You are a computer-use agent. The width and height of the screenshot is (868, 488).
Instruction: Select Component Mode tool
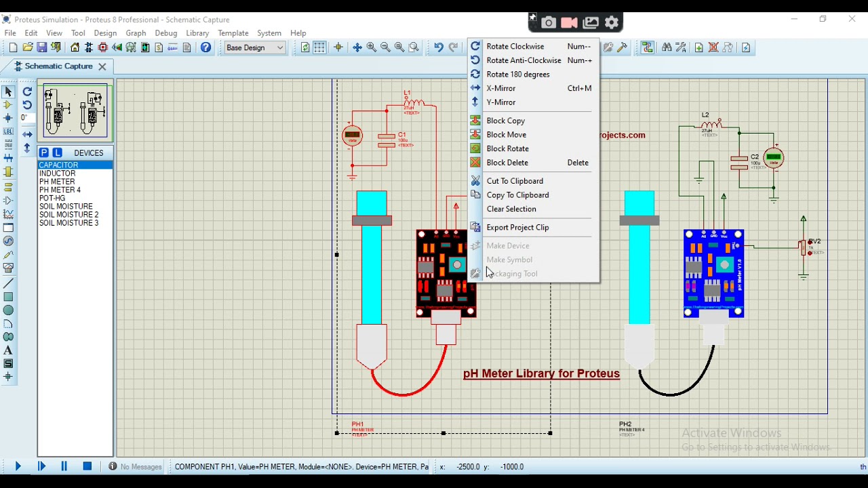[x=8, y=105]
